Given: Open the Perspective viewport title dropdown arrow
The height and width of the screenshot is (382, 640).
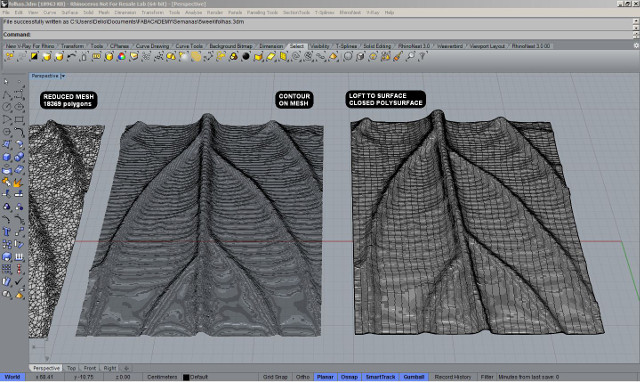Looking at the screenshot, I should [x=63, y=76].
